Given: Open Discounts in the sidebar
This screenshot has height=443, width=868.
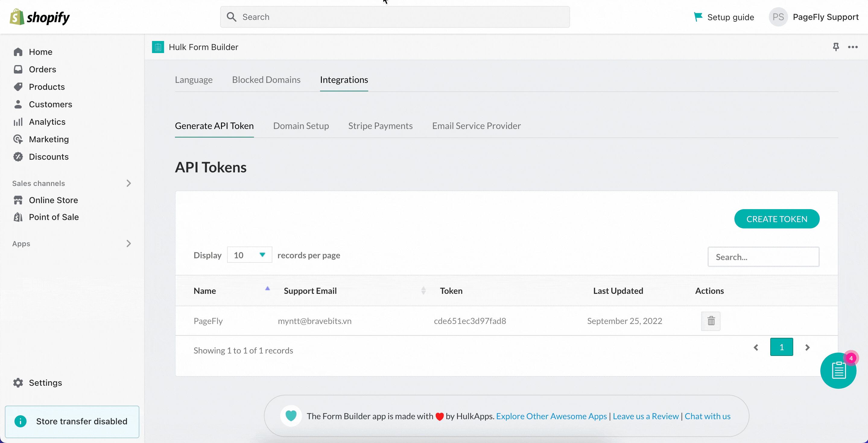Looking at the screenshot, I should (x=49, y=157).
